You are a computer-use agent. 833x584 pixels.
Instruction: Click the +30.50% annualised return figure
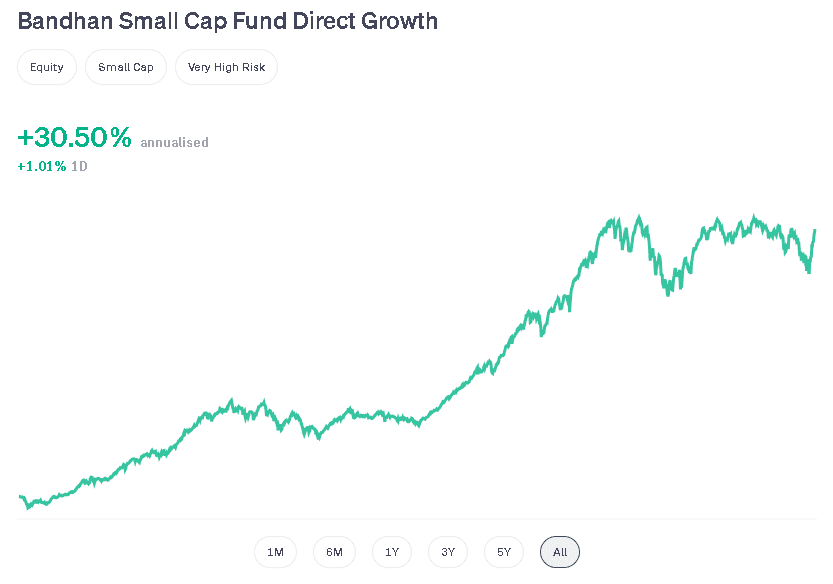click(74, 137)
